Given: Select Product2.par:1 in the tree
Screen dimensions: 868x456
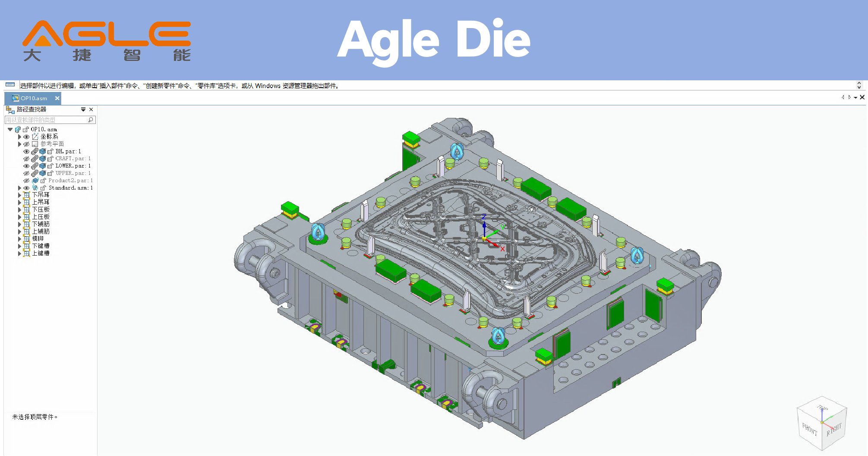Looking at the screenshot, I should (69, 180).
